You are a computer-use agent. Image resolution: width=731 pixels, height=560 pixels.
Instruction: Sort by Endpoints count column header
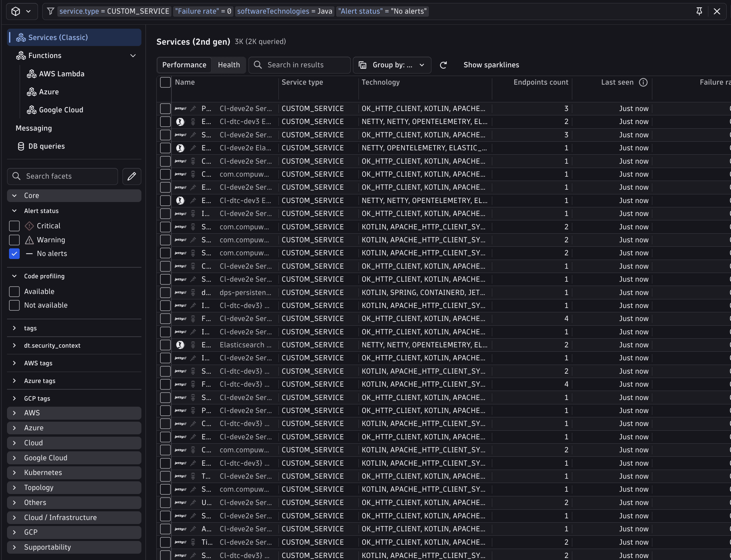coord(541,82)
